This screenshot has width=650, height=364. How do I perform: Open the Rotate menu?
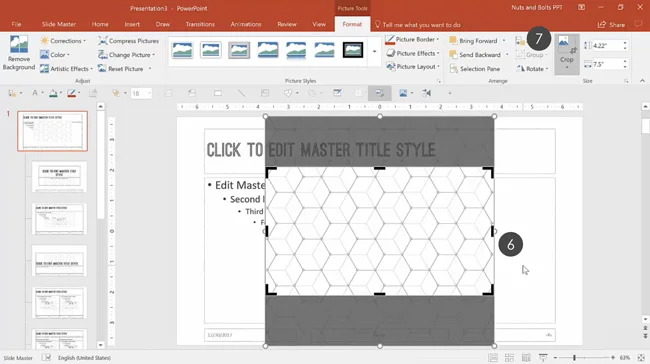[x=532, y=69]
